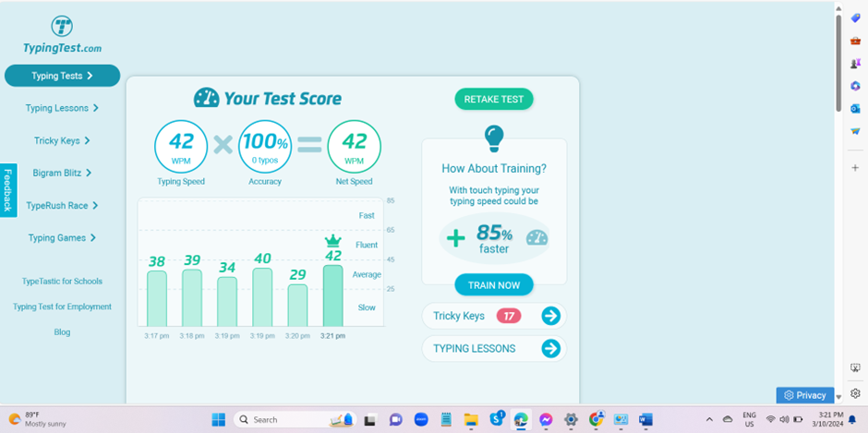This screenshot has height=433, width=868.
Task: Launch Zoom from taskbar
Action: pos(421,420)
